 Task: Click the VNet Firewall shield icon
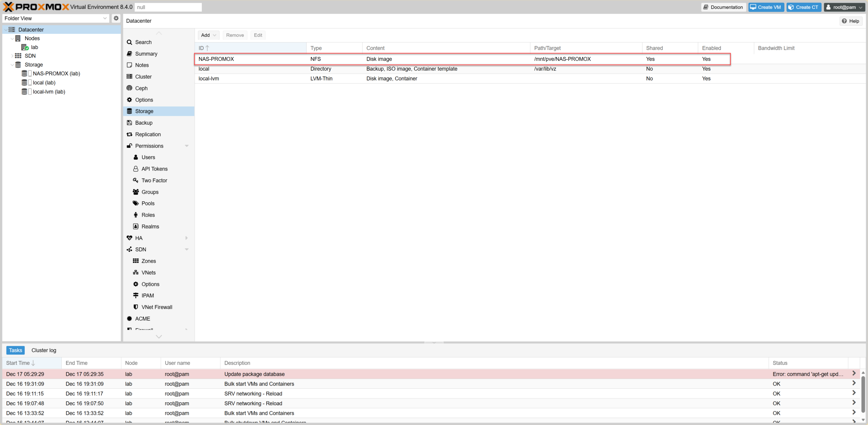136,307
